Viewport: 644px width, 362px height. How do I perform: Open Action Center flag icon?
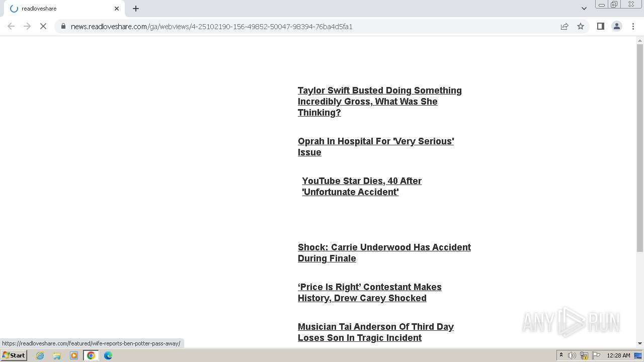pyautogui.click(x=596, y=355)
